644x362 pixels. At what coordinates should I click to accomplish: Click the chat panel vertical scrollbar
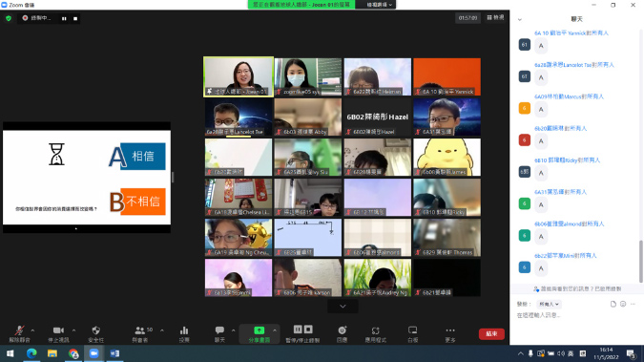pyautogui.click(x=641, y=262)
